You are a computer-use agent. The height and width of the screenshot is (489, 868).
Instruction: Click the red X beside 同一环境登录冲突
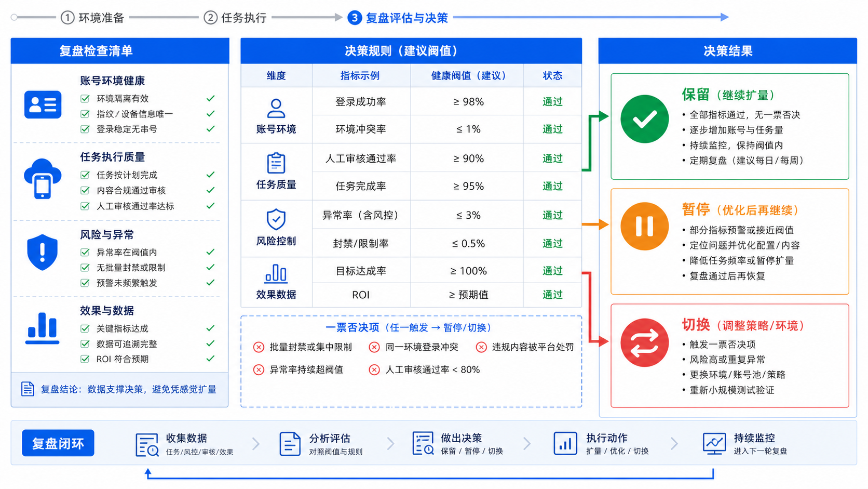click(x=374, y=347)
